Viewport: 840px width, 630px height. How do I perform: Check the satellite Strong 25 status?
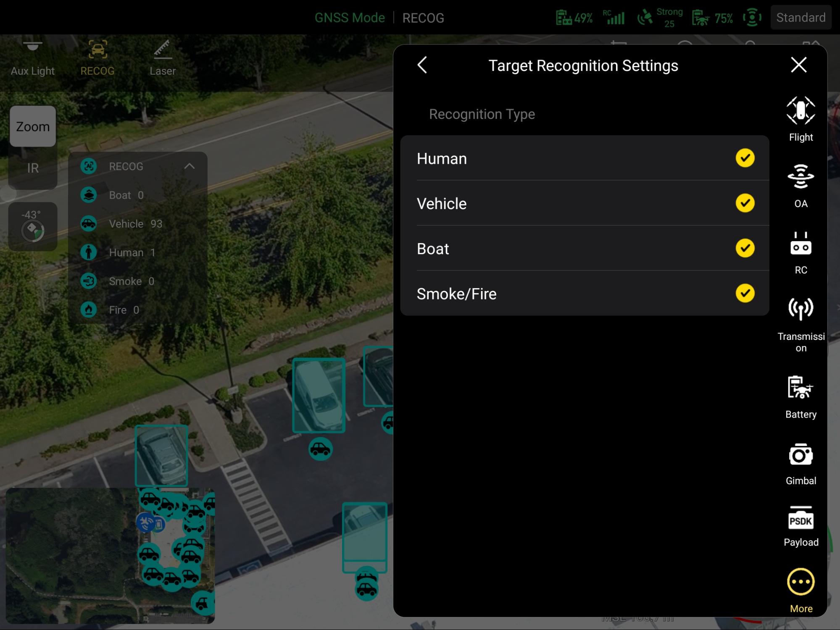point(660,18)
